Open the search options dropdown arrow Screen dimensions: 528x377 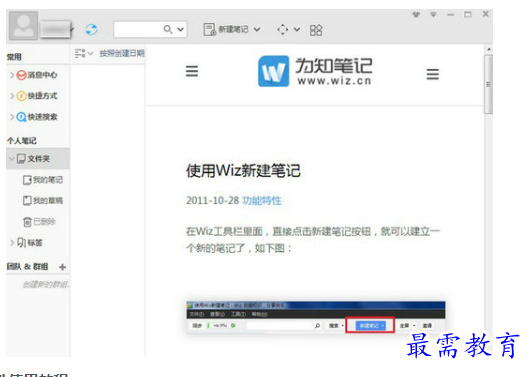click(181, 30)
